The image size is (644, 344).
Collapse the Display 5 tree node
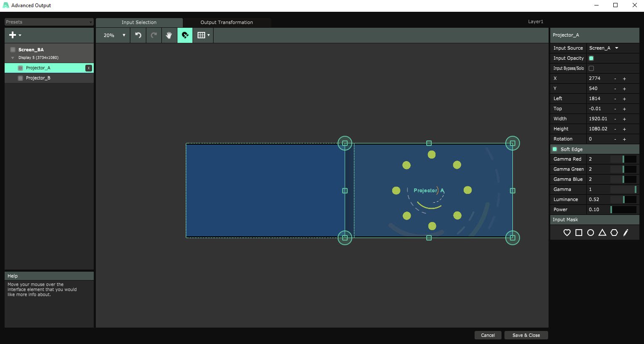(13, 58)
